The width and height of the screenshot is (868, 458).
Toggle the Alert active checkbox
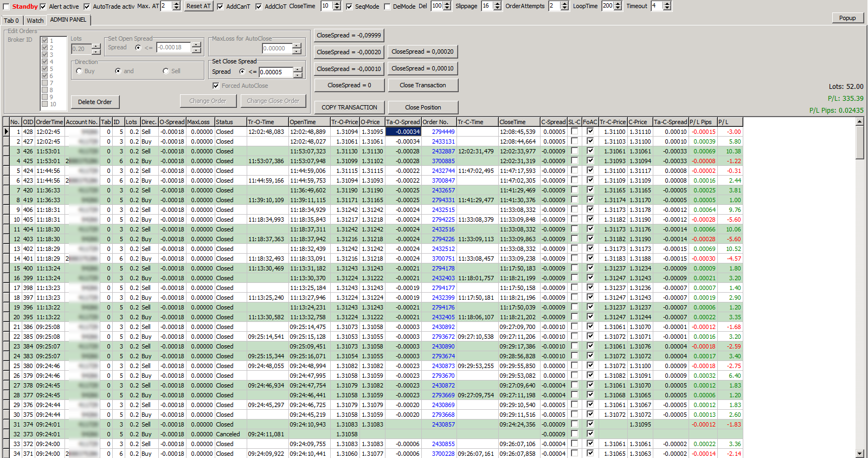(x=43, y=7)
